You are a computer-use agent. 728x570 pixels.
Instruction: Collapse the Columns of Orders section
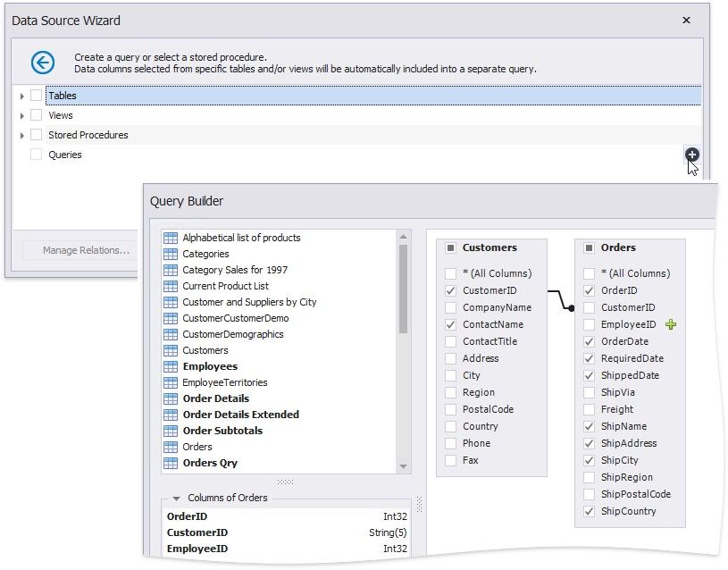(177, 498)
